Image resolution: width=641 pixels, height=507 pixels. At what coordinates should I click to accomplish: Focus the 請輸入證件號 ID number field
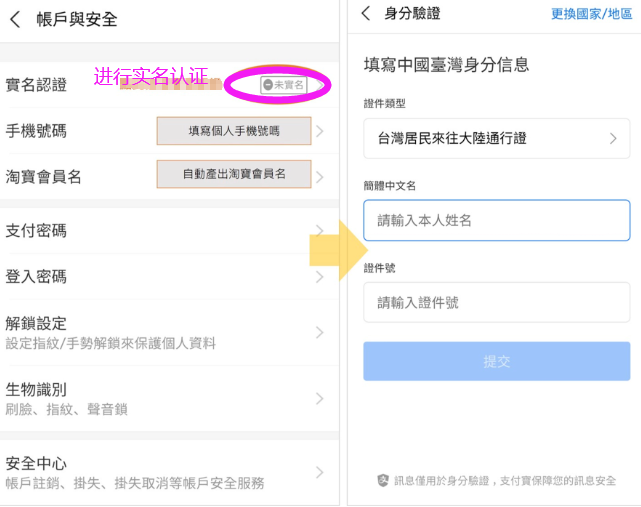tap(496, 302)
